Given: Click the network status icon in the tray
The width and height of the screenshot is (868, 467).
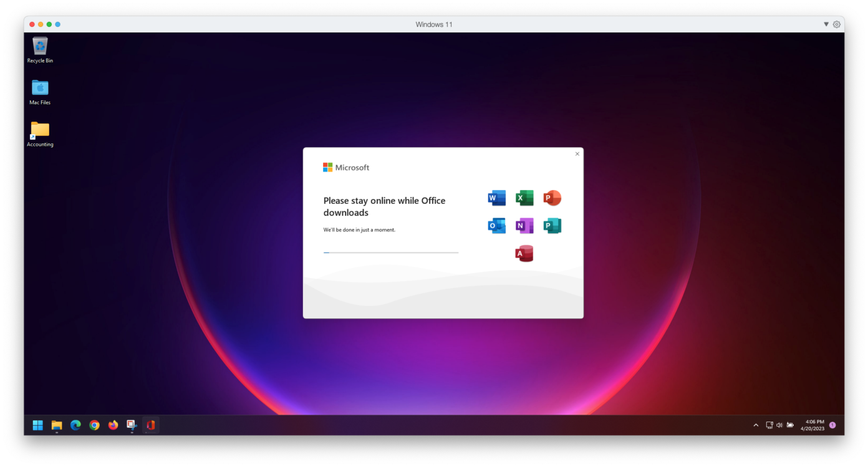Looking at the screenshot, I should click(769, 425).
